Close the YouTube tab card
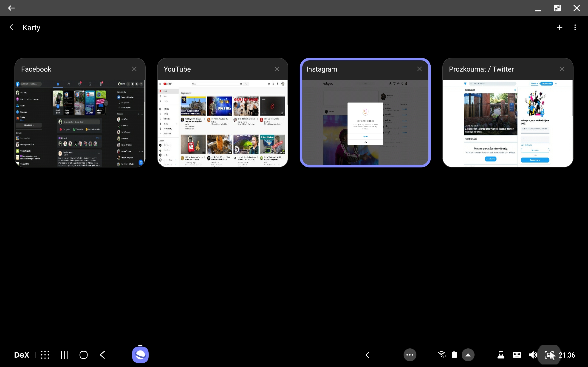Viewport: 588px width, 367px height. (x=277, y=69)
